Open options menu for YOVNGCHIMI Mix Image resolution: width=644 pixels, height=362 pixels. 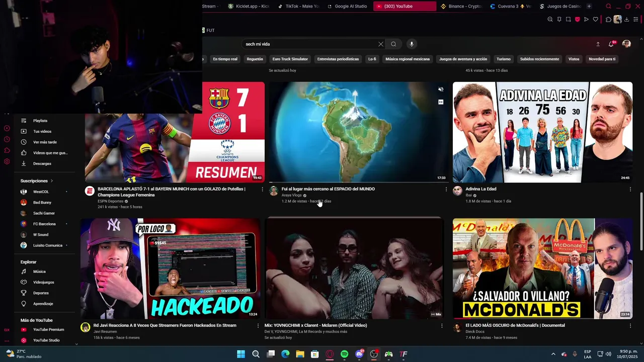[442, 326]
